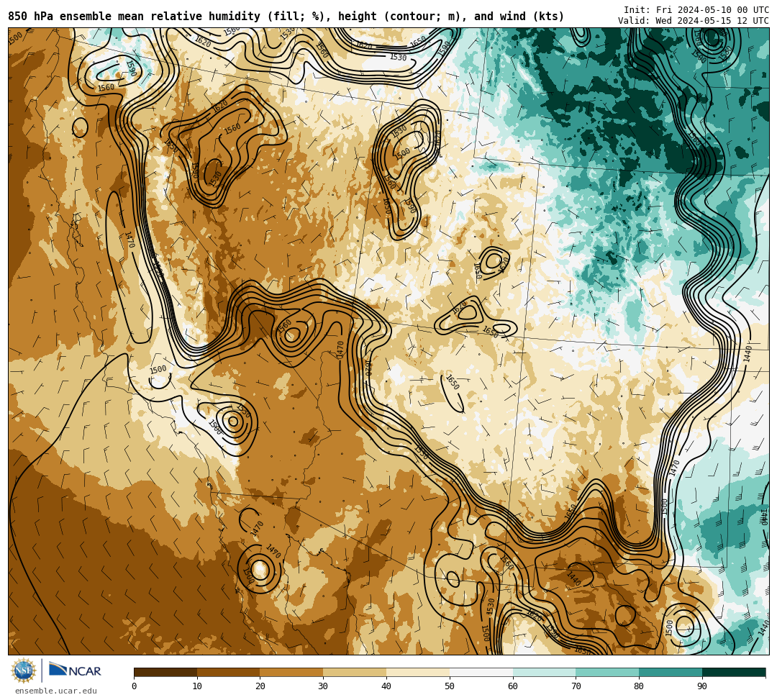Click the 10–20 brown colorbar segment
Image resolution: width=777 pixels, height=700 pixels.
229,672
